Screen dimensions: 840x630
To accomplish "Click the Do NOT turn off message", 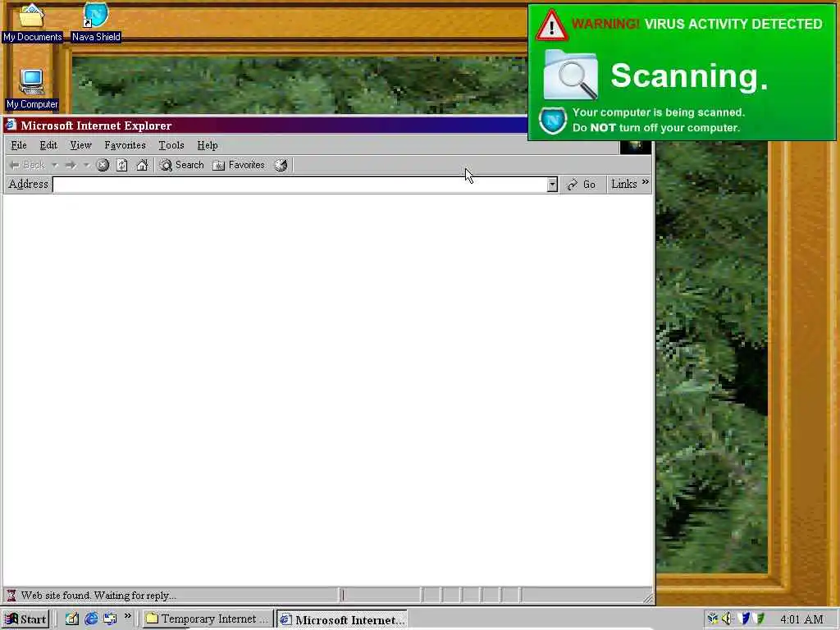I will pyautogui.click(x=655, y=128).
